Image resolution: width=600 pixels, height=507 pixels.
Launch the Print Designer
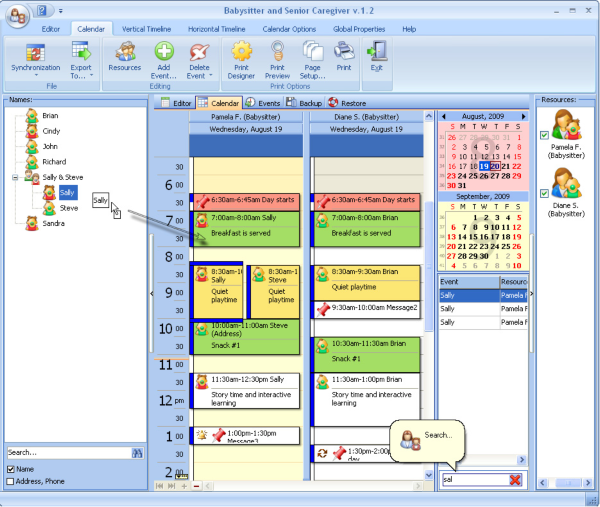[x=241, y=60]
